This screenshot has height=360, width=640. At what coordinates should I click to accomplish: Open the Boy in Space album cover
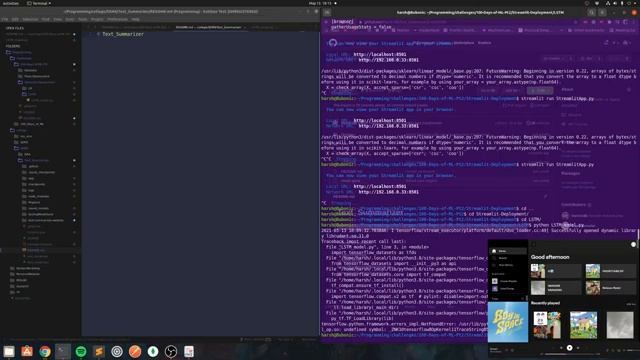508,322
